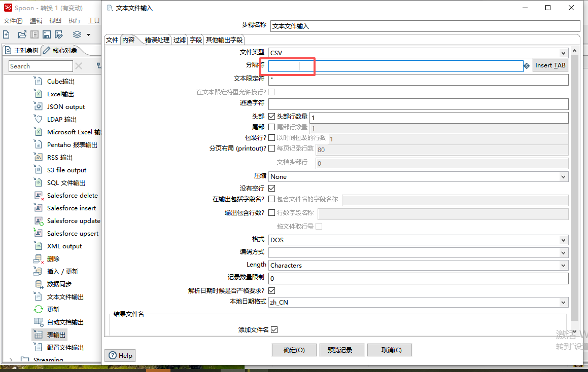
Task: Click the open file toolbar icon
Action: pyautogui.click(x=22, y=34)
